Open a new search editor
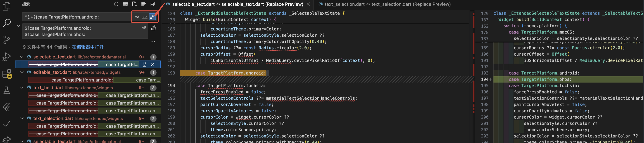The height and width of the screenshot is (143, 644). 135,4
